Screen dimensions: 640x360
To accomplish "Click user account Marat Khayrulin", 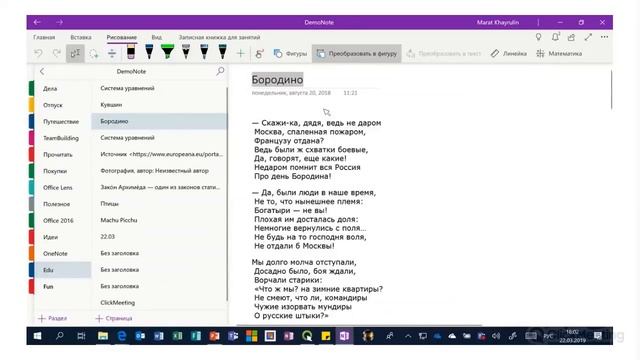I will 498,22.
